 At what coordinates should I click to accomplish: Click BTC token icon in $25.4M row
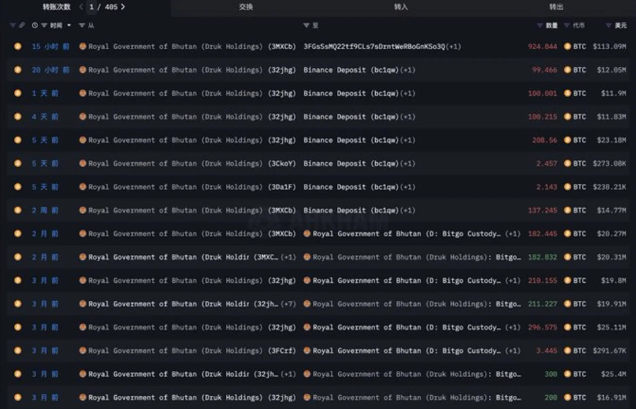coord(567,374)
